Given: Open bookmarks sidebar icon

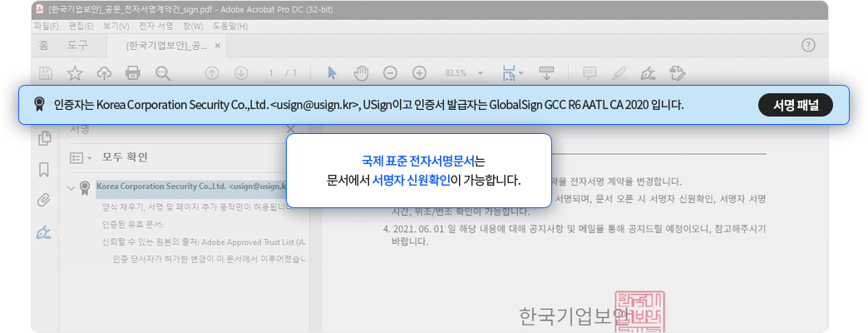Looking at the screenshot, I should (x=44, y=169).
